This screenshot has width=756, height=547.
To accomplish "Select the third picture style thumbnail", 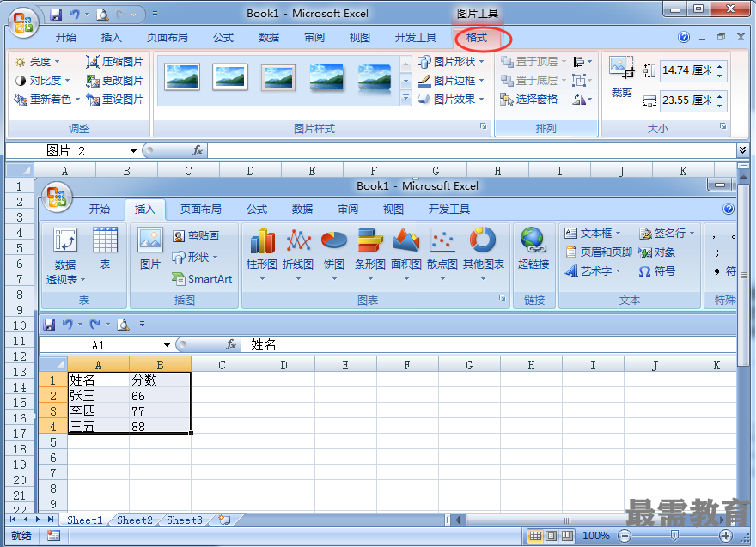I will 278,77.
